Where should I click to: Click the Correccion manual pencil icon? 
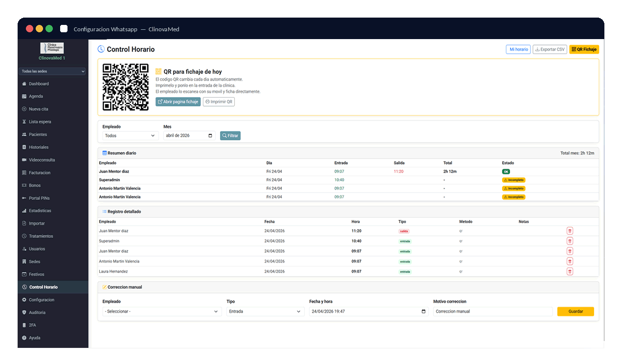(x=105, y=287)
